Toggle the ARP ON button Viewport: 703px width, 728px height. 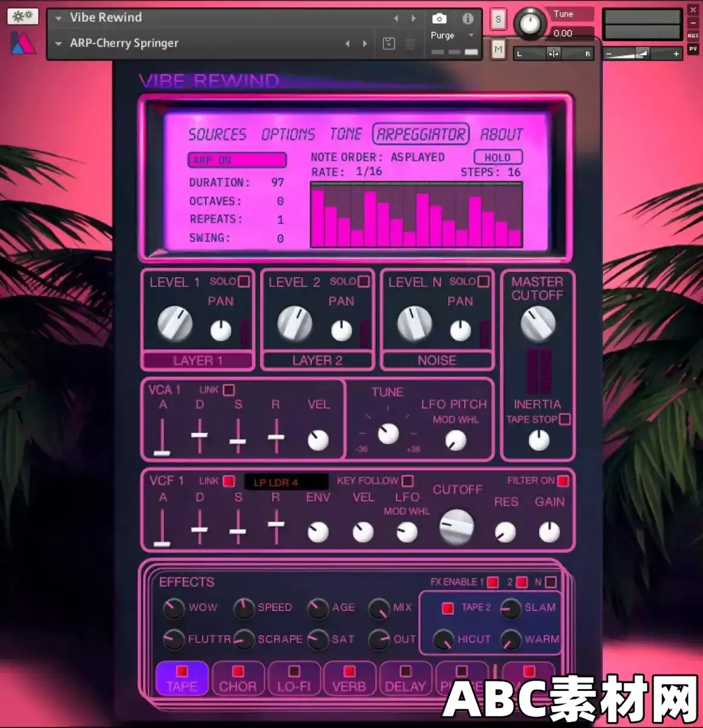click(237, 160)
